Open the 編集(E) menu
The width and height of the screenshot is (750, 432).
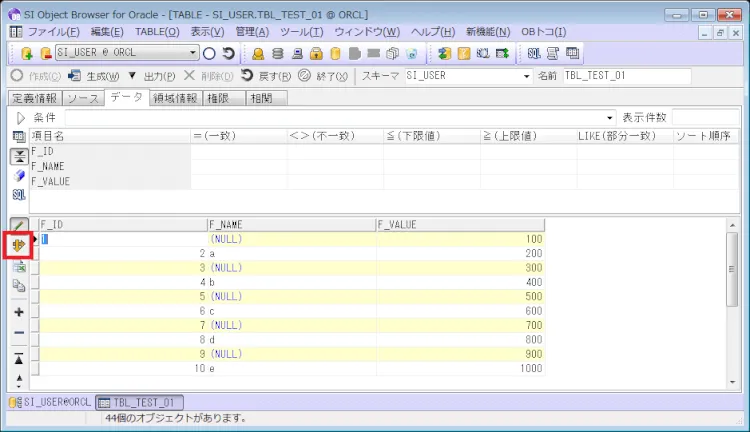click(107, 32)
